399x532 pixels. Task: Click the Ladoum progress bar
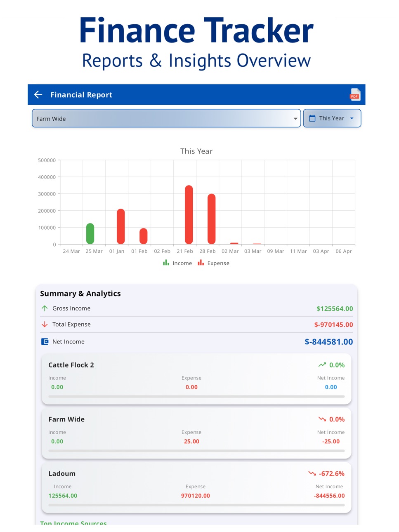(x=196, y=505)
